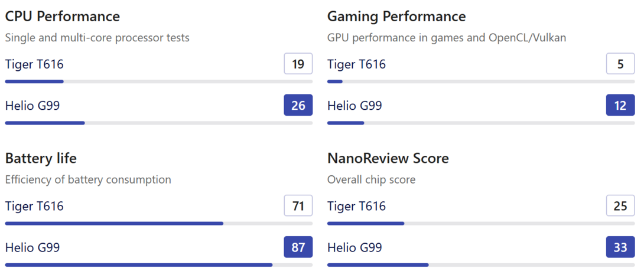Click Helio G99 label under Gaming Performance

(354, 106)
